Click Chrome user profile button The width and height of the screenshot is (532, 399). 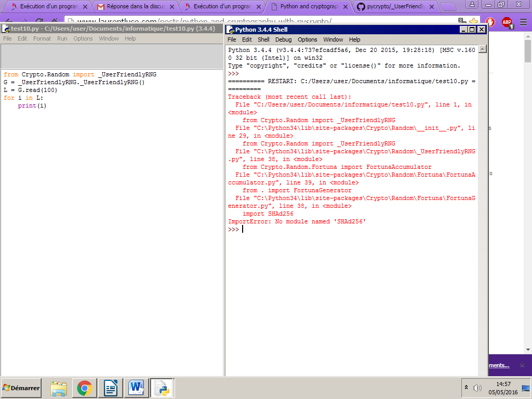472,4
